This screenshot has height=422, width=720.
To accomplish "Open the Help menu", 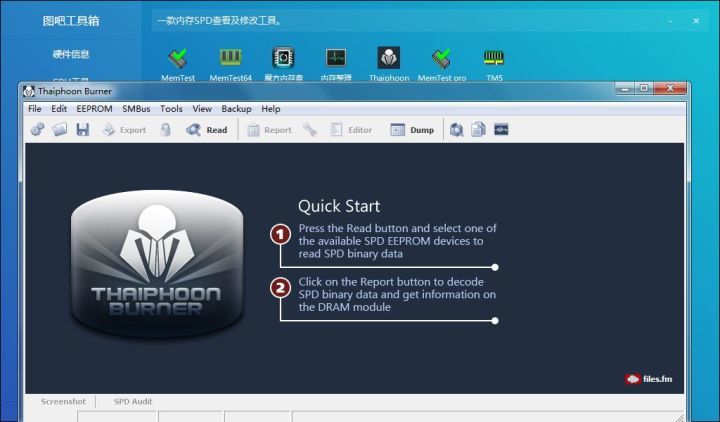I will [x=270, y=109].
